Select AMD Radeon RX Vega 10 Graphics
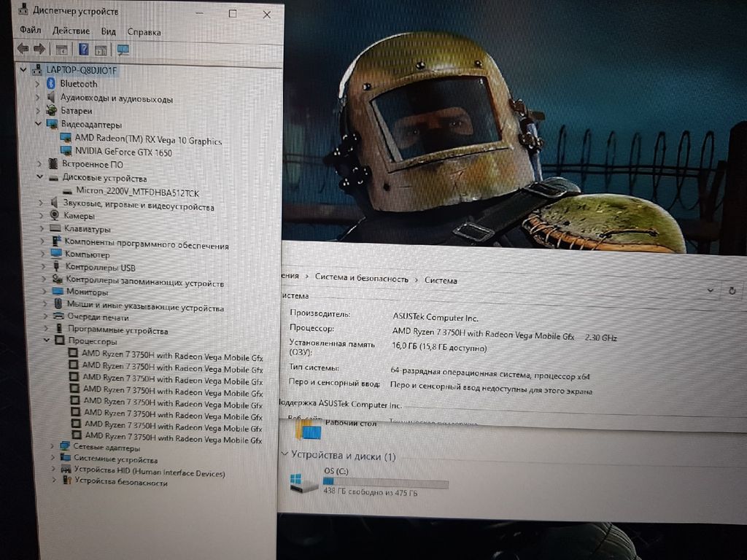 [x=147, y=140]
